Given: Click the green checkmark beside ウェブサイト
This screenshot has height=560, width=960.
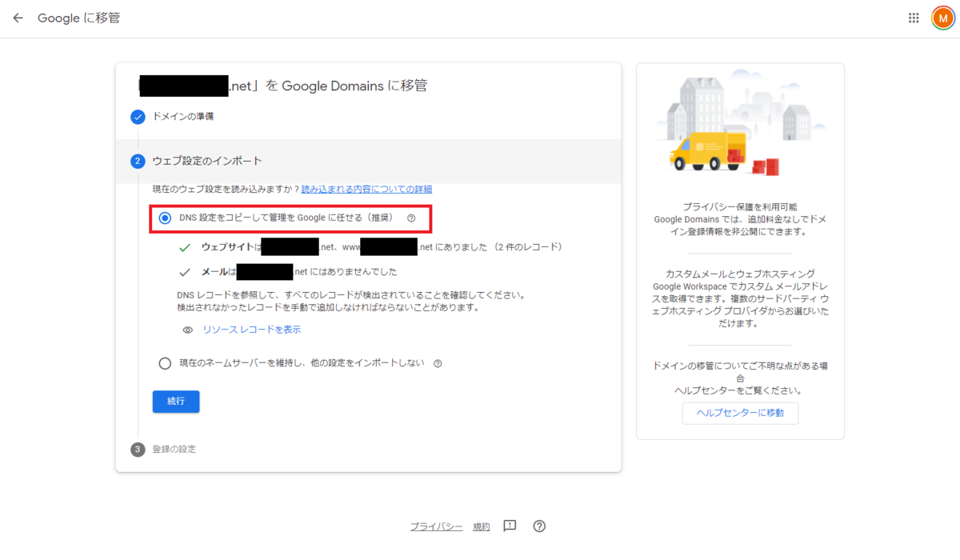Looking at the screenshot, I should pos(185,247).
